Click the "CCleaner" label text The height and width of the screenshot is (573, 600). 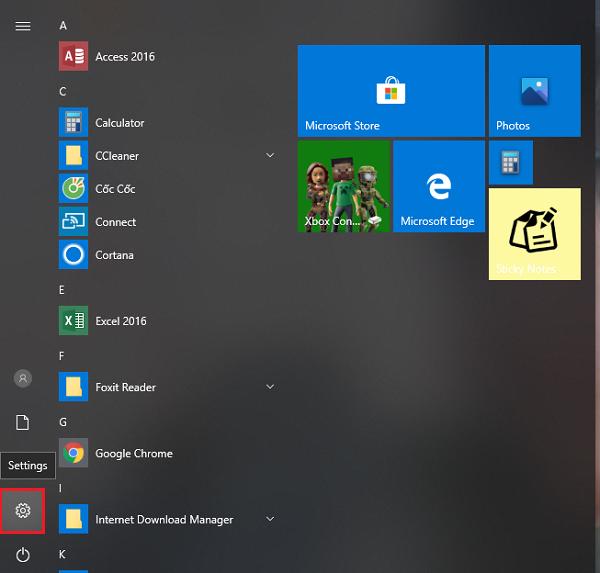[117, 156]
